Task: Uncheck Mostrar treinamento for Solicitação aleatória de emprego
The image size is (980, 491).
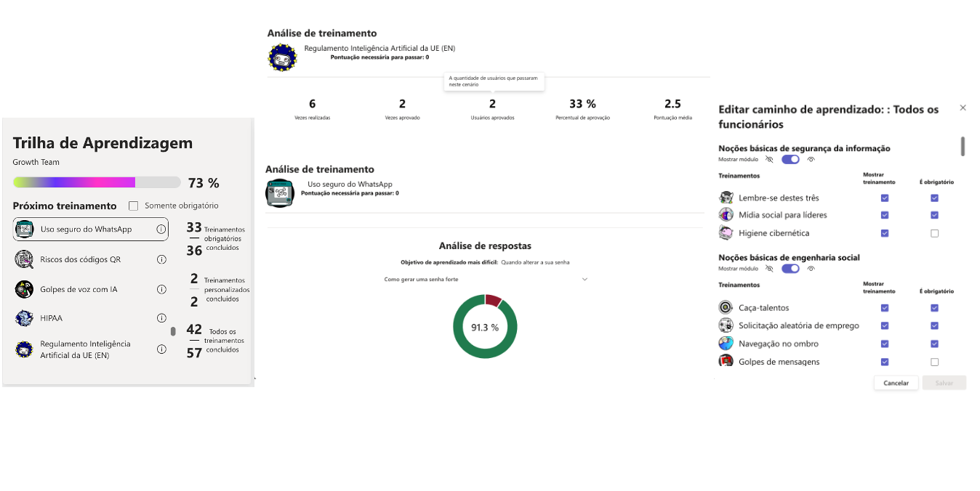Action: coord(885,325)
